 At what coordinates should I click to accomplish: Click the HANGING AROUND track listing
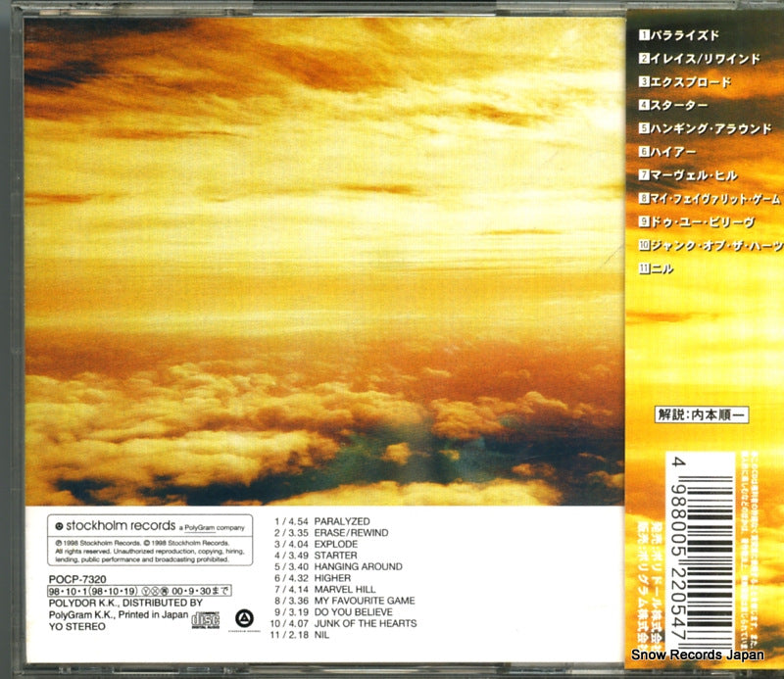(x=358, y=566)
